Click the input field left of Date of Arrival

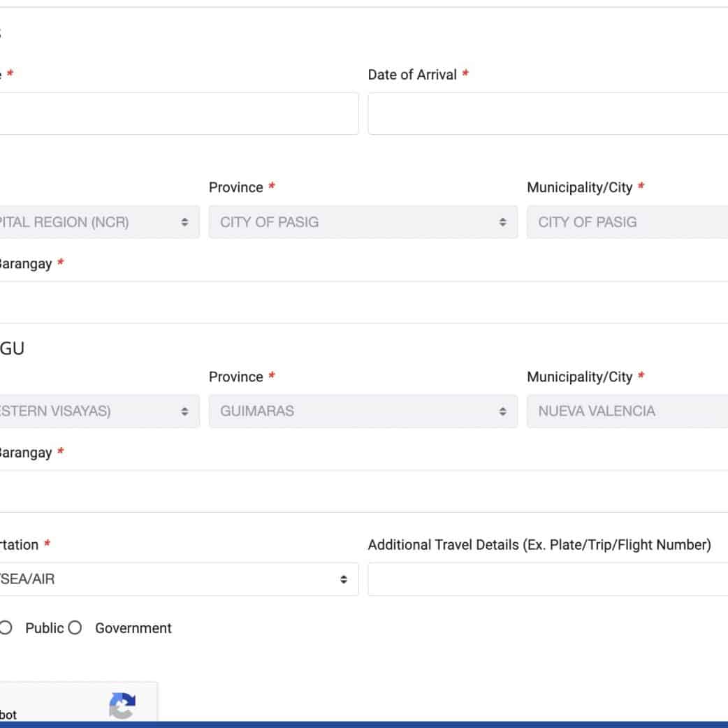tap(178, 114)
